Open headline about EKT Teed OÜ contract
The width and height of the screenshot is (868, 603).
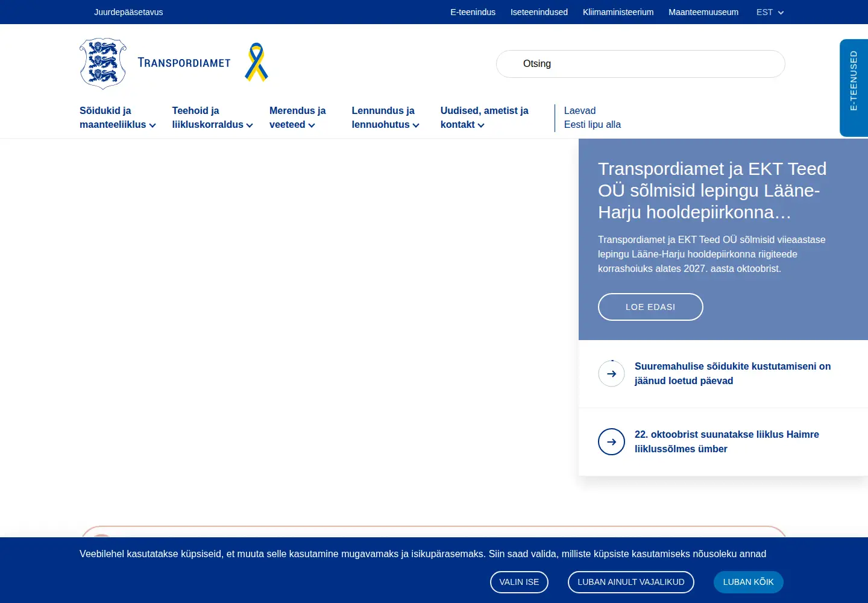[713, 191]
